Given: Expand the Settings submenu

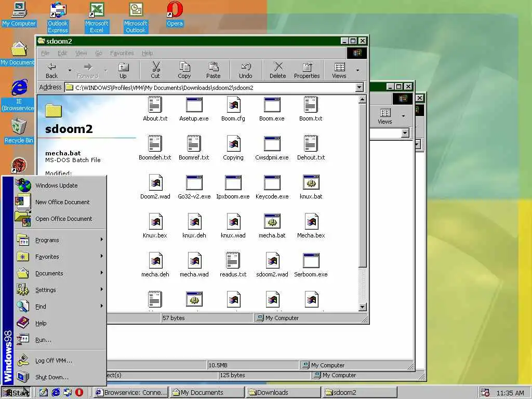Looking at the screenshot, I should tap(60, 290).
